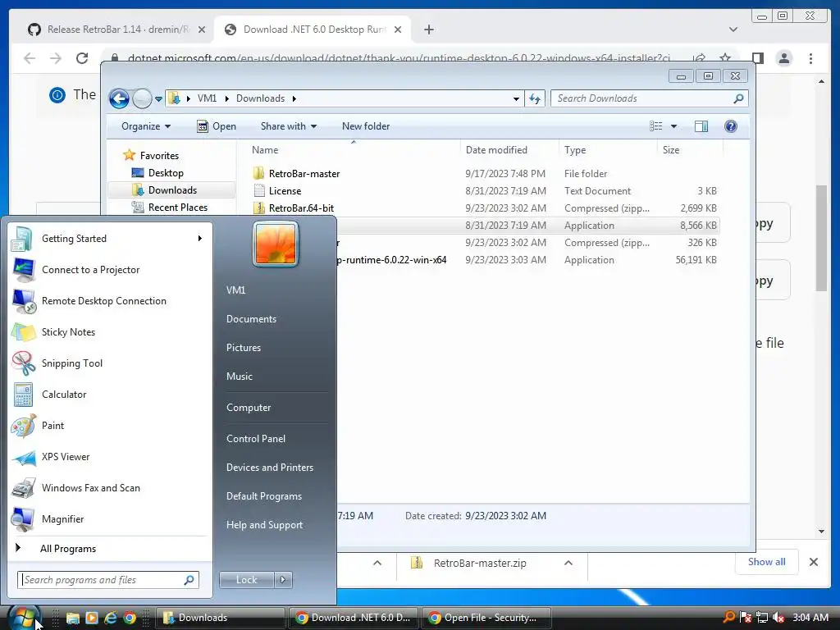Click the volume muted tray icon

click(x=778, y=618)
